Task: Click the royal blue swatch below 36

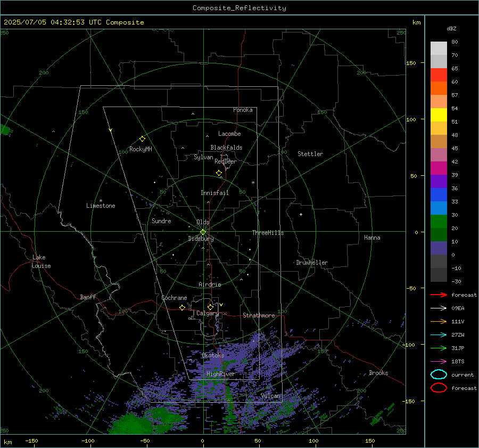Action: (x=439, y=194)
